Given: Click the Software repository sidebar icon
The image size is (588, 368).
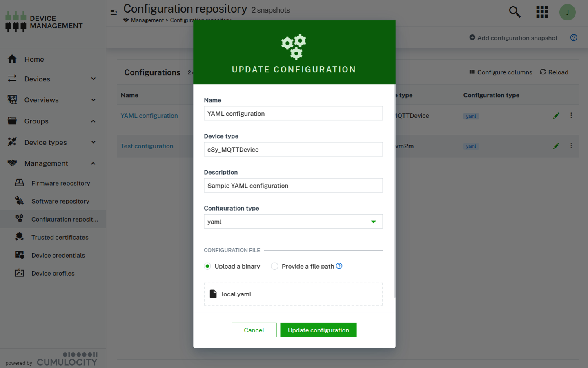Looking at the screenshot, I should tap(19, 201).
